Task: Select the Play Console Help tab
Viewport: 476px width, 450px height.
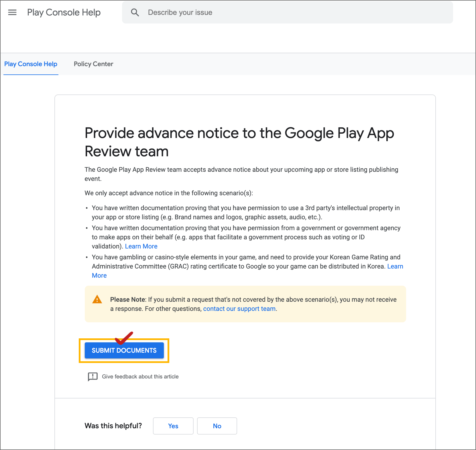Action: pos(31,64)
